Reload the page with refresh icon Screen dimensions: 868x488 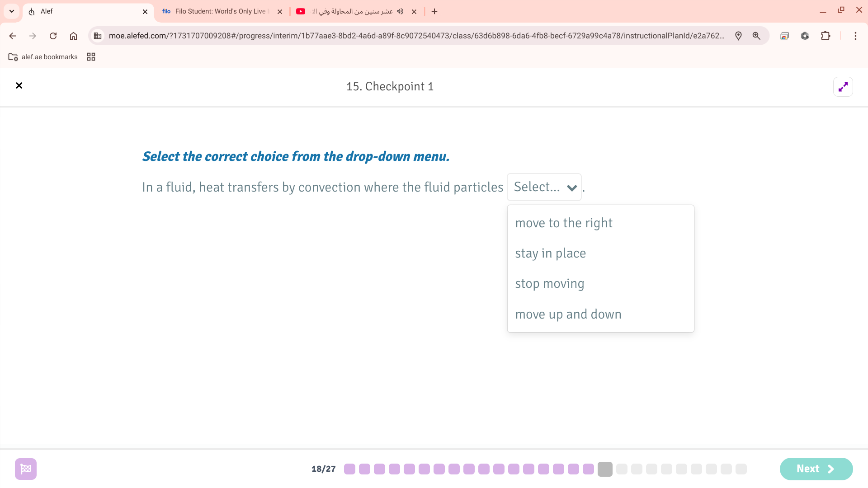click(53, 36)
